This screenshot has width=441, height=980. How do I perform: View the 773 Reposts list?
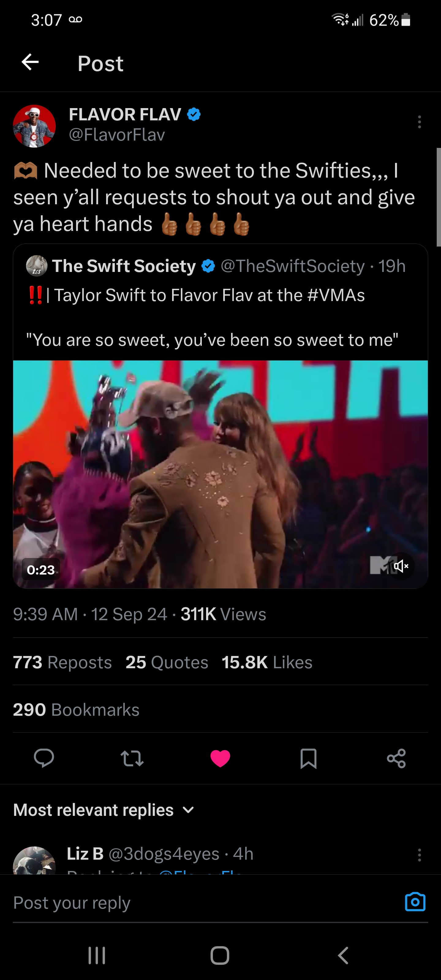click(62, 662)
